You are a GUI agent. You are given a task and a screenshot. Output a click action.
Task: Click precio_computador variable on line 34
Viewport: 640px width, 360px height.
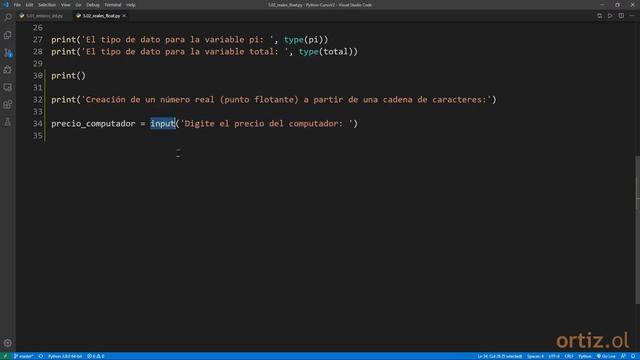point(93,124)
